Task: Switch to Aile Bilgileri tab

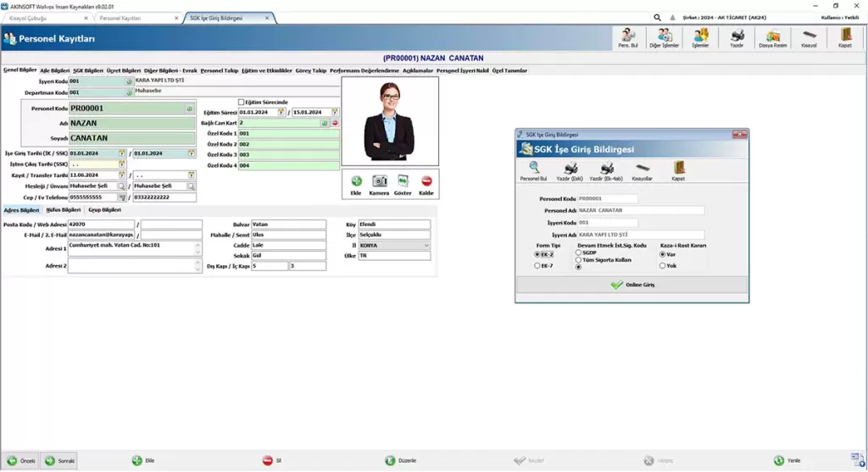Action: pyautogui.click(x=55, y=71)
